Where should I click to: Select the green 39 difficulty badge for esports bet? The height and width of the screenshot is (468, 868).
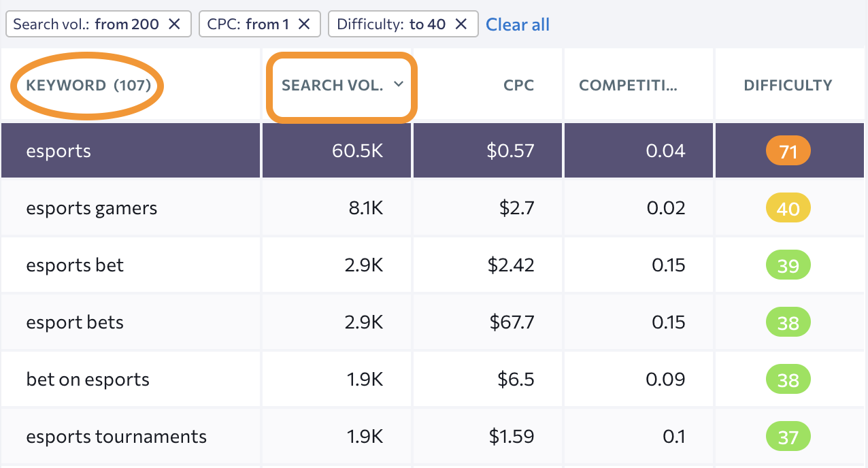point(788,265)
